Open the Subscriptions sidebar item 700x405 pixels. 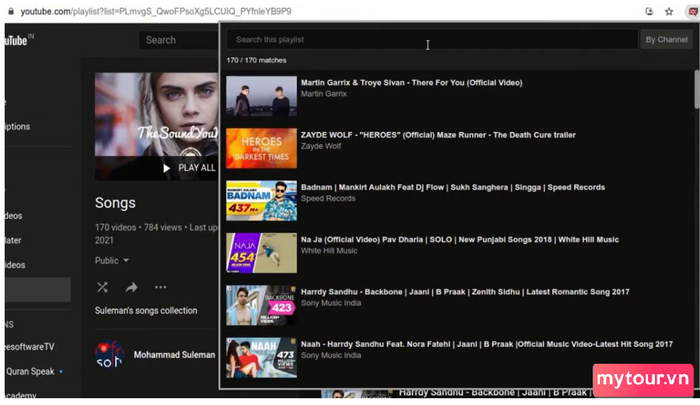[x=18, y=126]
